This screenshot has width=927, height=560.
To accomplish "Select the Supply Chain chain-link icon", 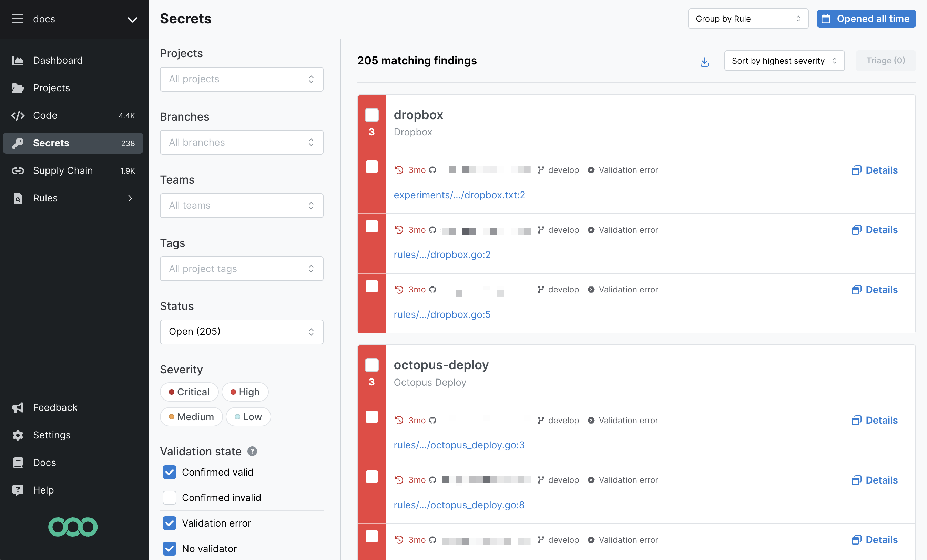I will click(x=18, y=170).
